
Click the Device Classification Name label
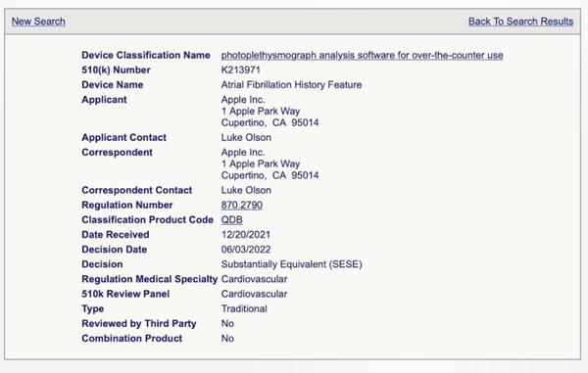146,56
